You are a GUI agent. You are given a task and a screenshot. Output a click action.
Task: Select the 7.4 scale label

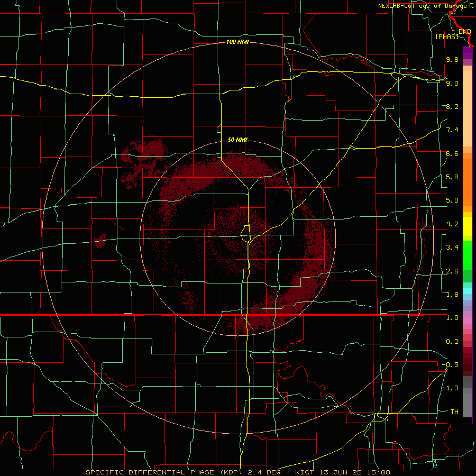click(x=452, y=130)
